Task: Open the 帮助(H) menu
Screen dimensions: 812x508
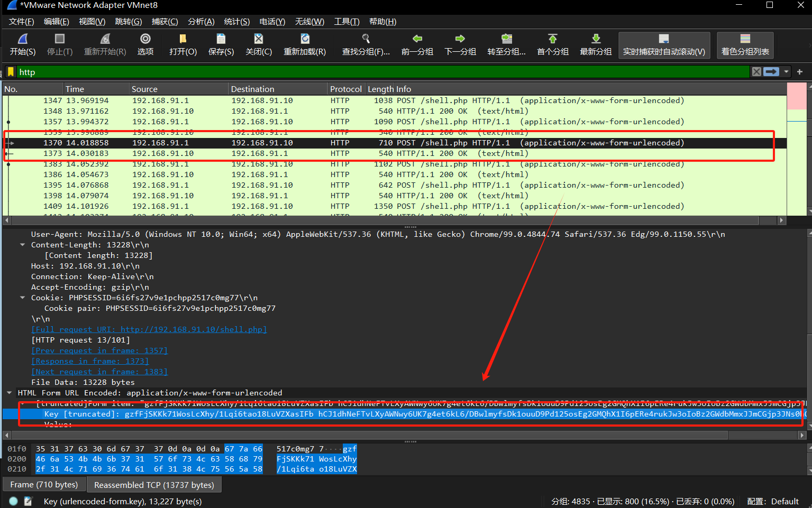Action: (x=382, y=22)
